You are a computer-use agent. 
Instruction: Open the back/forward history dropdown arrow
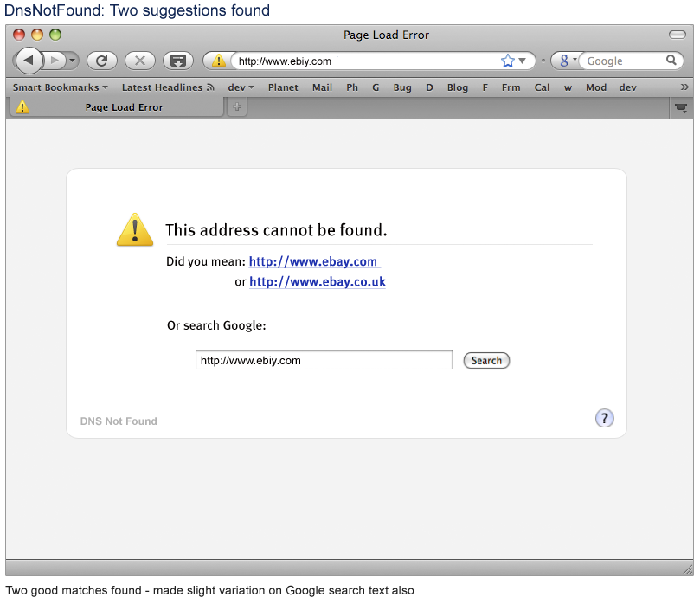72,61
